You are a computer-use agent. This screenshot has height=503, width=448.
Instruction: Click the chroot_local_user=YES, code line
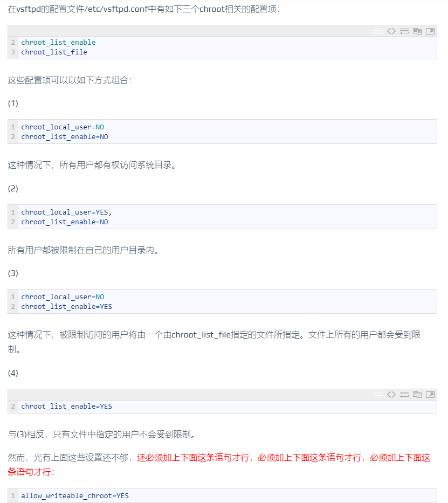tap(66, 212)
